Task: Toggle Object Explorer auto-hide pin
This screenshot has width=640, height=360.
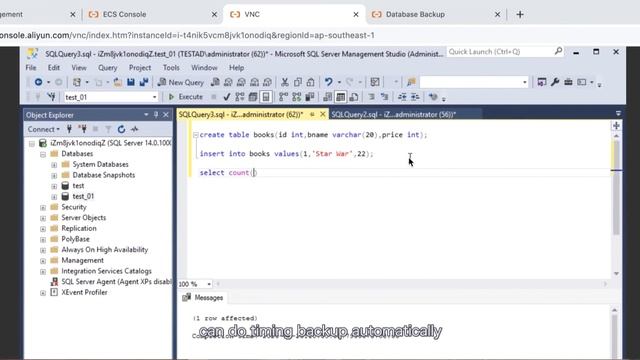Action: coord(156,115)
